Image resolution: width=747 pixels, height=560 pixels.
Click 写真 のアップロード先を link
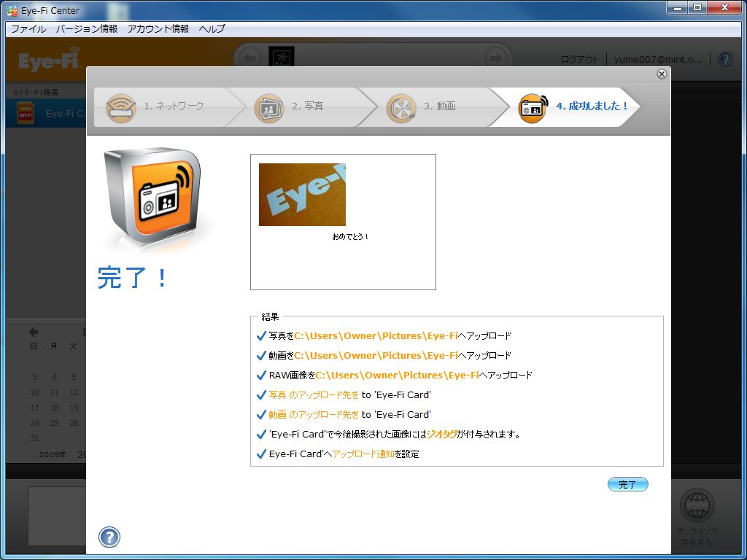pyautogui.click(x=314, y=394)
